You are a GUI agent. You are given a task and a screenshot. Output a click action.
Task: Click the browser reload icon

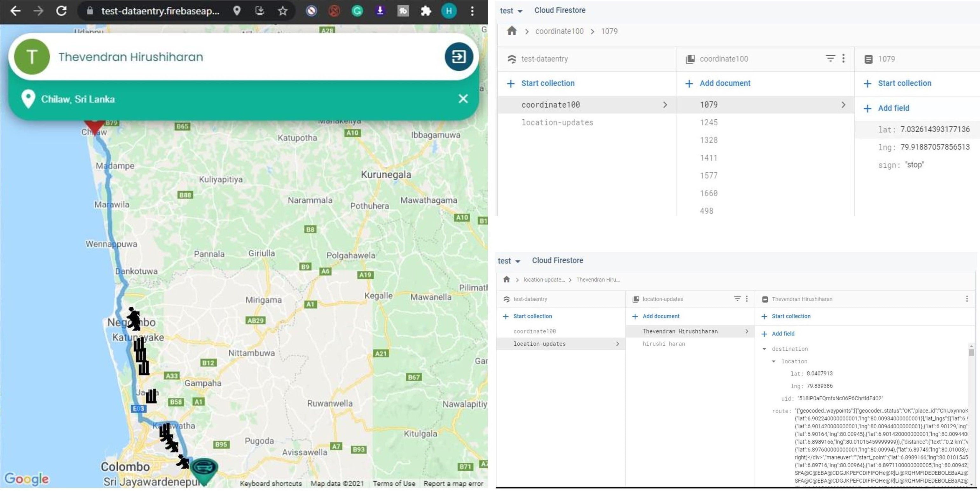click(x=61, y=11)
